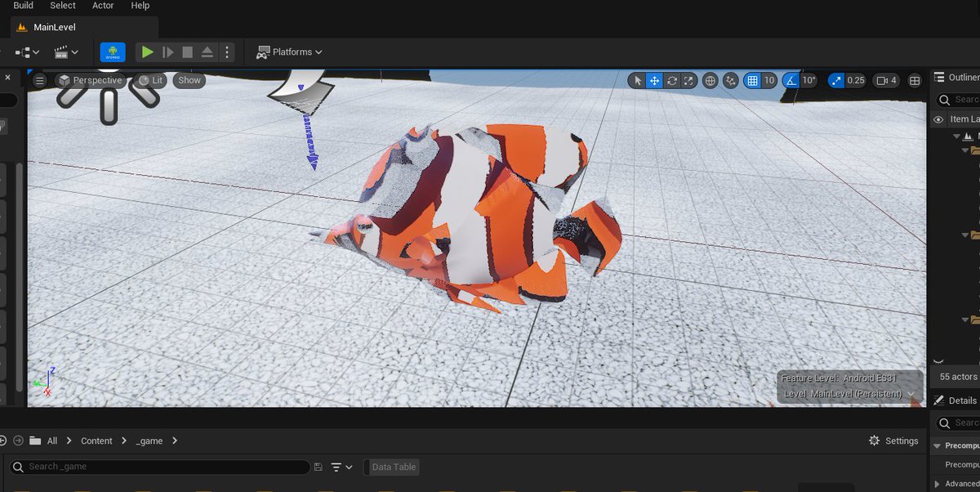Open the Blueprints dropdown in the toolbar
Viewport: 980px width, 492px height.
(27, 52)
